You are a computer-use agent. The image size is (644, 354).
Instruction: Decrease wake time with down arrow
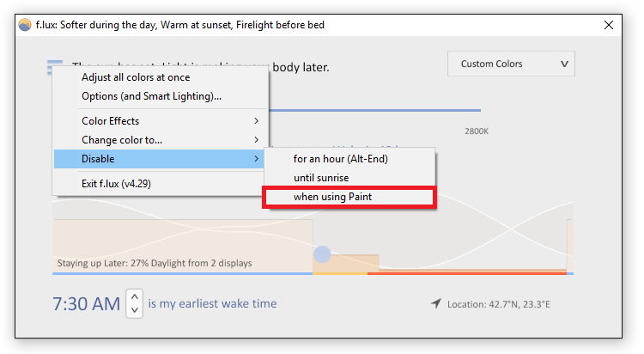134,310
